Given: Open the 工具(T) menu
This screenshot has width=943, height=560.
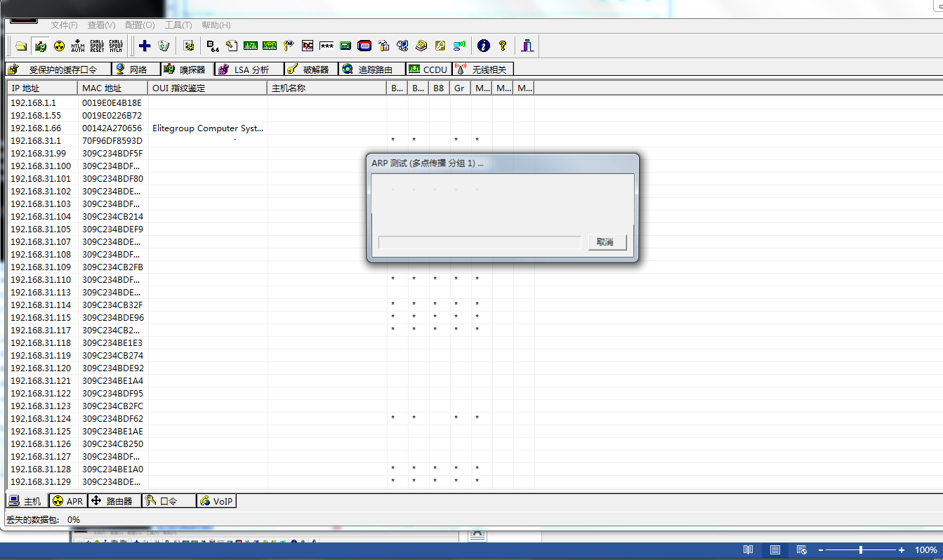Looking at the screenshot, I should [x=178, y=25].
